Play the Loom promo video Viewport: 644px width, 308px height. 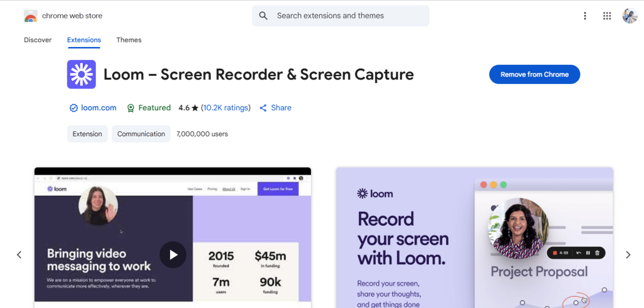pos(172,255)
